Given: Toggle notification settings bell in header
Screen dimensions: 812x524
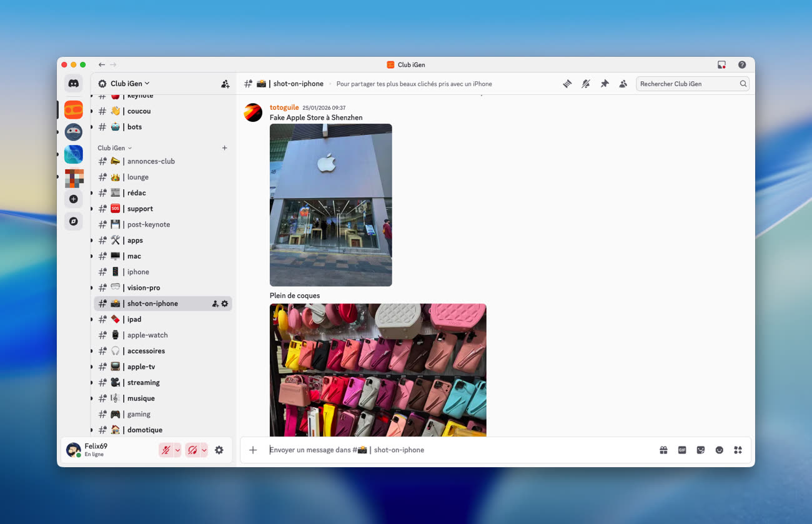Looking at the screenshot, I should 585,84.
